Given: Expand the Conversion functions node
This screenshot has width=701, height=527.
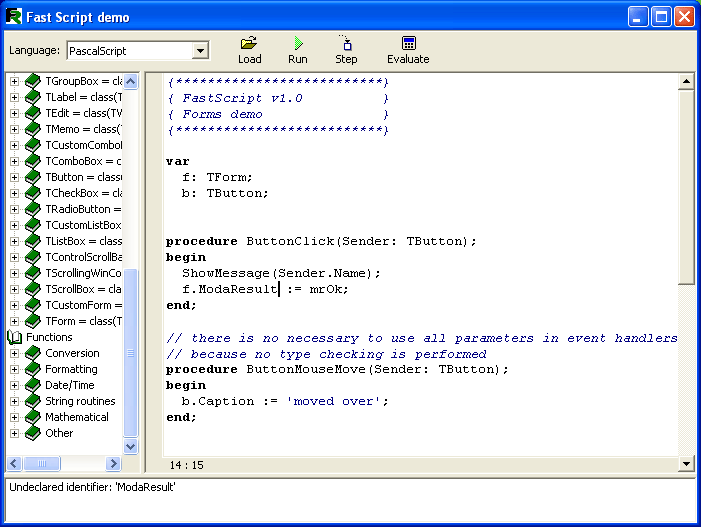Looking at the screenshot, I should [x=14, y=354].
